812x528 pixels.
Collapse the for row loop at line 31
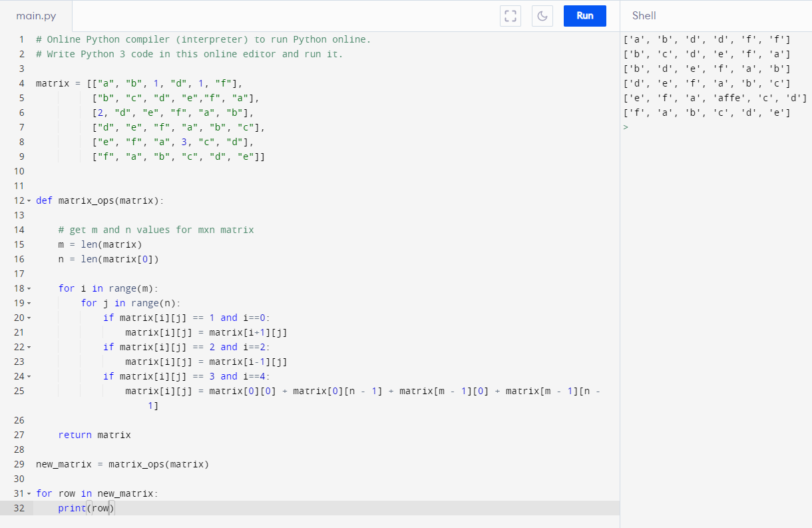coord(29,493)
